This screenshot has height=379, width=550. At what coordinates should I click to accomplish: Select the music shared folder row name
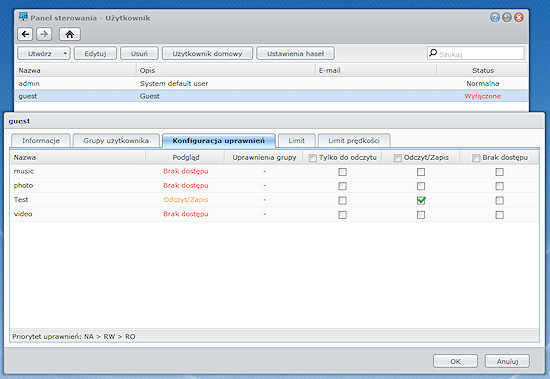(24, 171)
